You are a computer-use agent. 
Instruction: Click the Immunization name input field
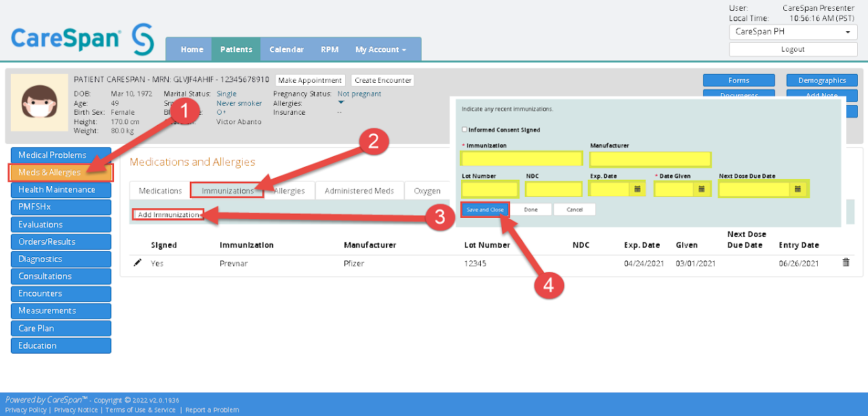pyautogui.click(x=521, y=159)
